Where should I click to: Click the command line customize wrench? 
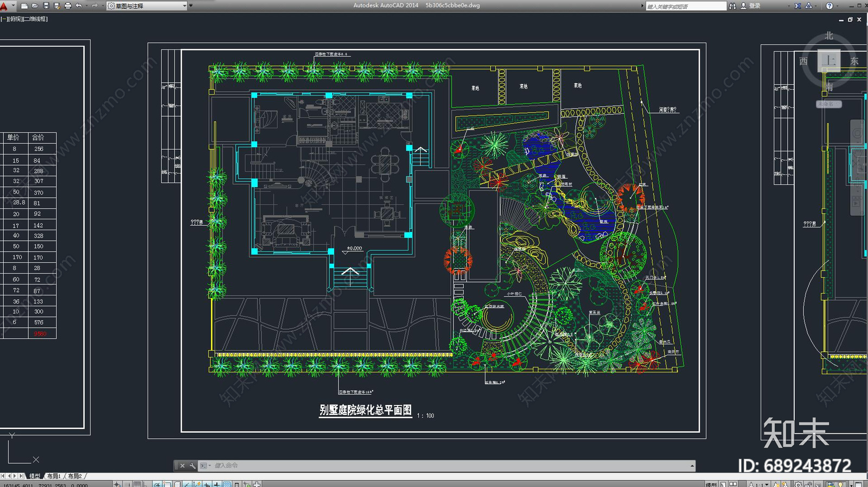point(192,466)
